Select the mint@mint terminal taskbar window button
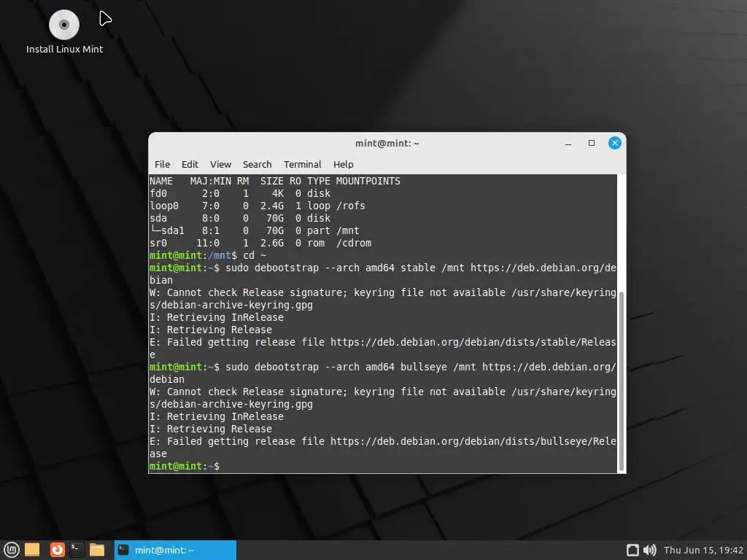This screenshot has width=747, height=560. tap(175, 550)
